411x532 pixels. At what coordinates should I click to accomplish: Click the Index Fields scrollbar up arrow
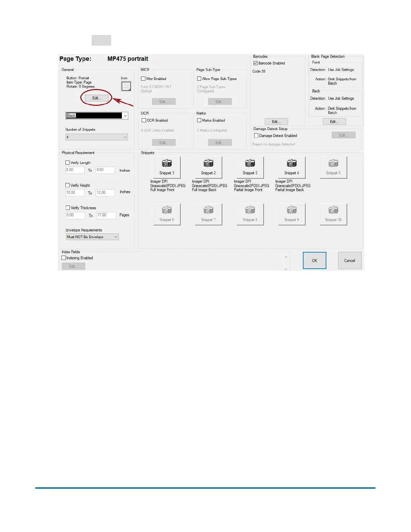[286, 257]
